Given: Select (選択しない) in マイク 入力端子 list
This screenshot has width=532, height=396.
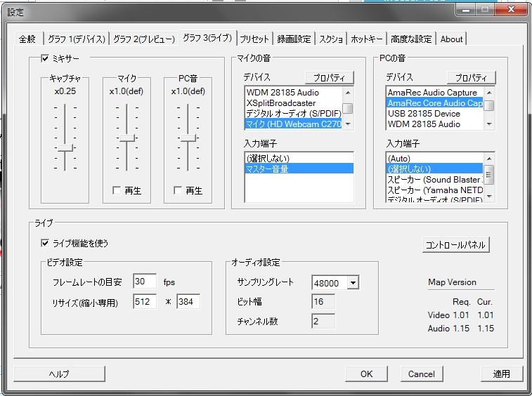Looking at the screenshot, I should click(x=299, y=159).
